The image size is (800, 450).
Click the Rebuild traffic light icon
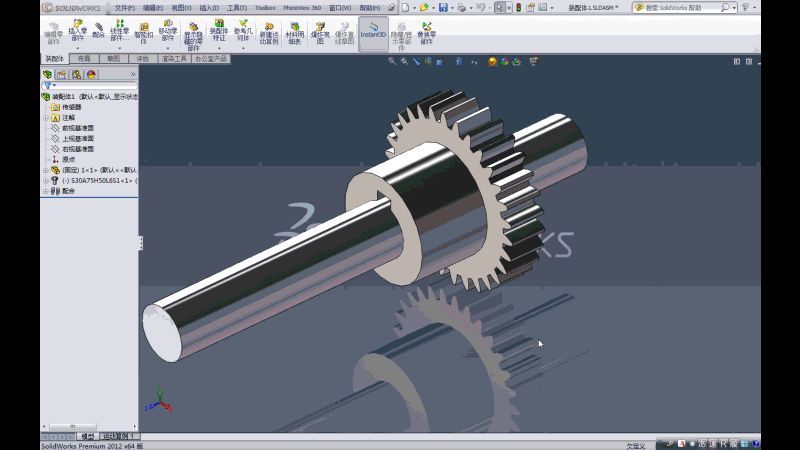518,8
